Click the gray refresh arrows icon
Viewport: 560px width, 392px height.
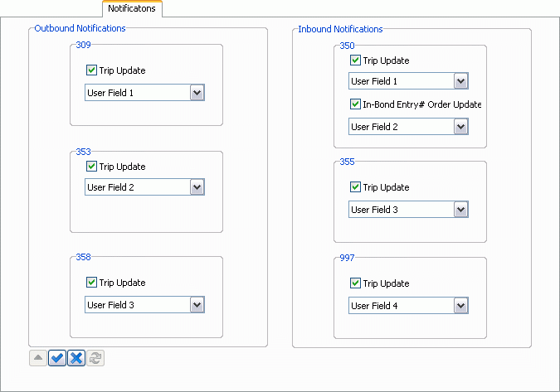pyautogui.click(x=95, y=358)
